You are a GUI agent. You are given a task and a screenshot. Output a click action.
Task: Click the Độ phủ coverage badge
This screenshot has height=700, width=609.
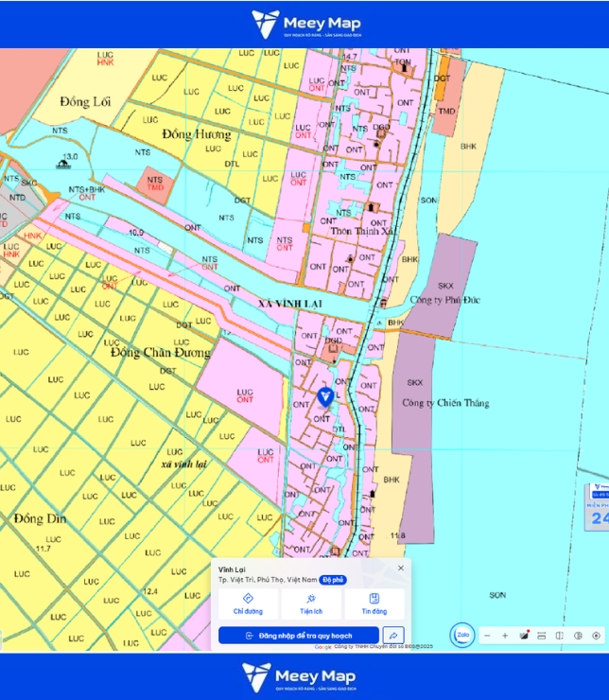[333, 580]
